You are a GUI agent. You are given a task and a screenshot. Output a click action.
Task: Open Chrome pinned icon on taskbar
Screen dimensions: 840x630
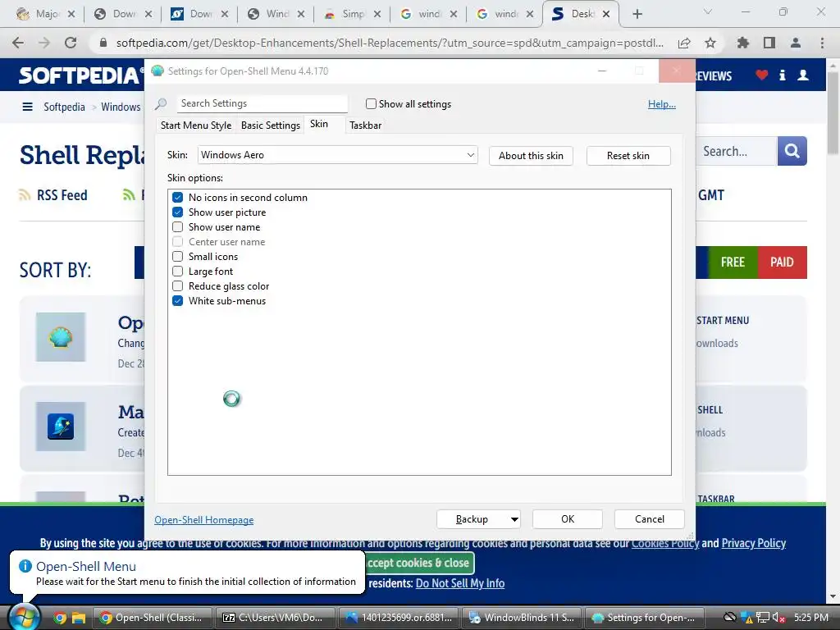60,618
